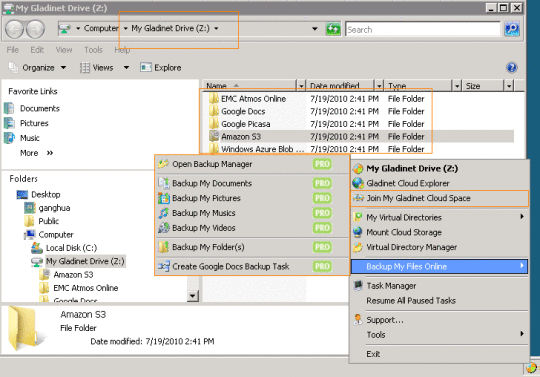Screen dimensions: 540x377
Task: Open the Type column filter dropdown
Action: (457, 86)
